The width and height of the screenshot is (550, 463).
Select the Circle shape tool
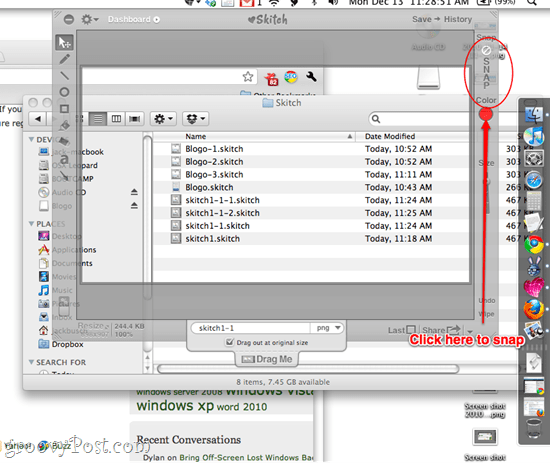click(x=64, y=92)
